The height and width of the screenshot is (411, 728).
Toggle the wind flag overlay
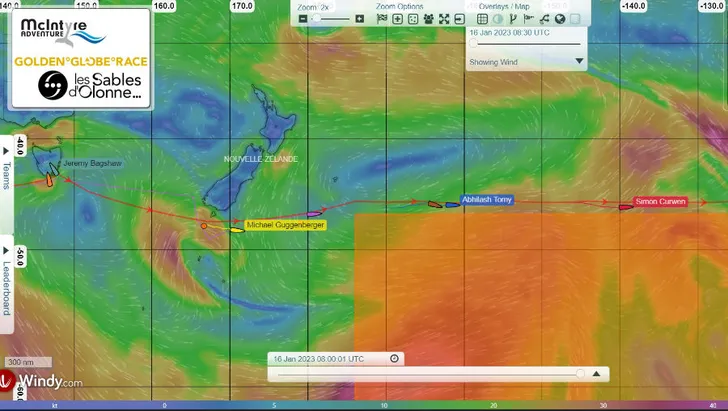pyautogui.click(x=528, y=19)
